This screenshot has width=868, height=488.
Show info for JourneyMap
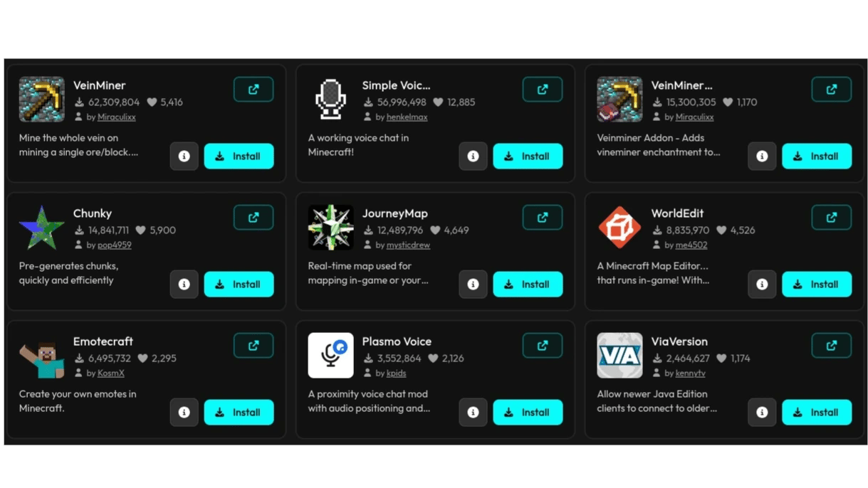(x=474, y=285)
